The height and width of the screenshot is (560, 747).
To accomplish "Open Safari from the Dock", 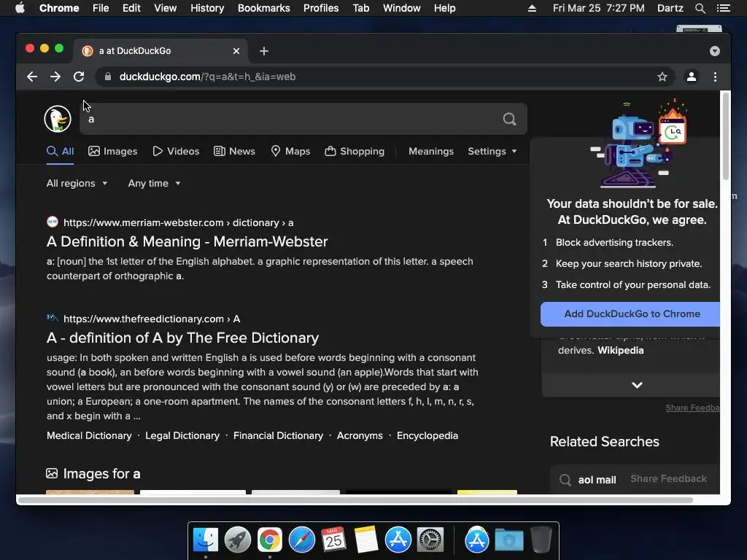I will 301,540.
